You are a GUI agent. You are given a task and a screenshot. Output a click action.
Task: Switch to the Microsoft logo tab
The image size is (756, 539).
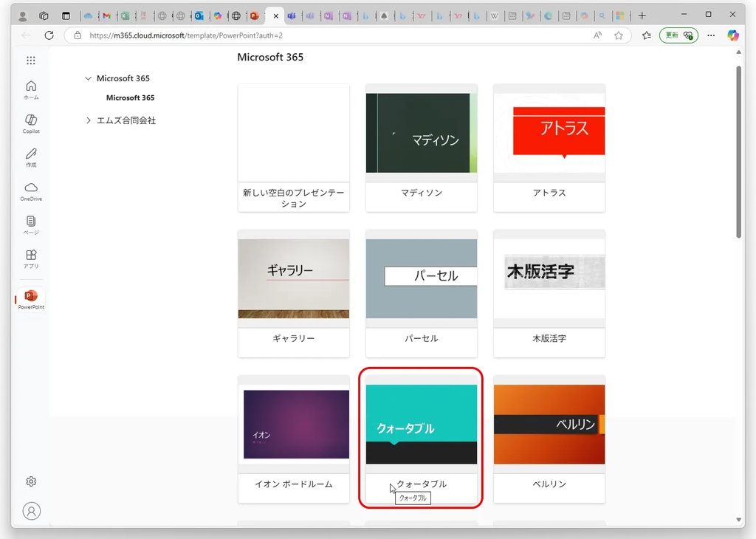click(620, 16)
